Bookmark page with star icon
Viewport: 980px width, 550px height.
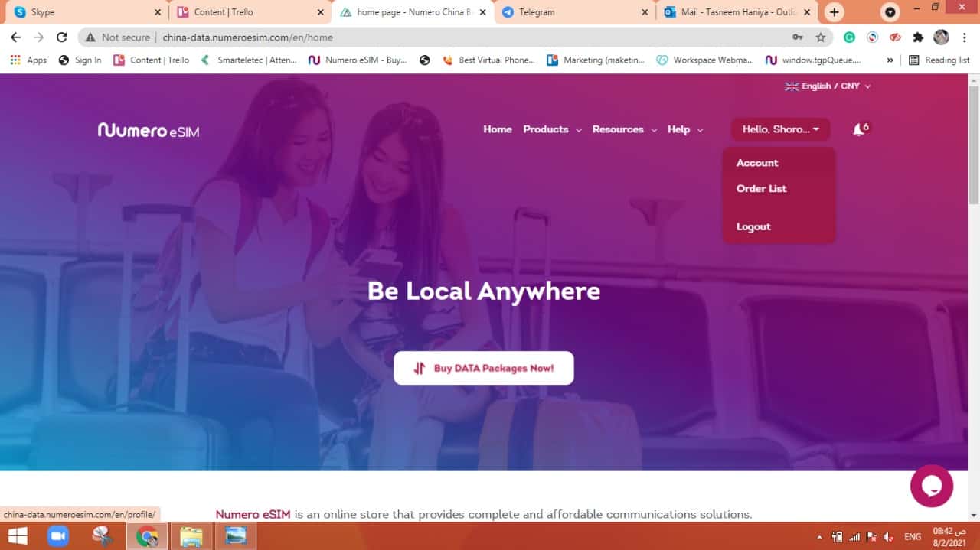[821, 37]
